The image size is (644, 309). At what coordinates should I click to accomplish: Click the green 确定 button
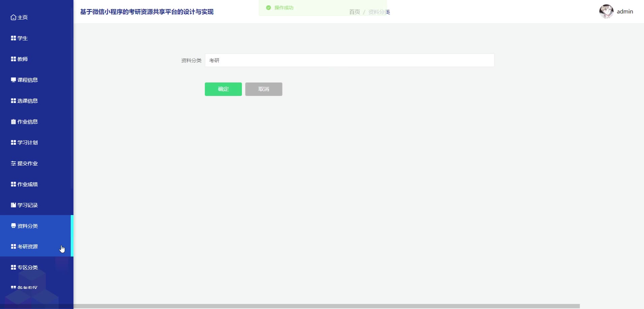223,89
